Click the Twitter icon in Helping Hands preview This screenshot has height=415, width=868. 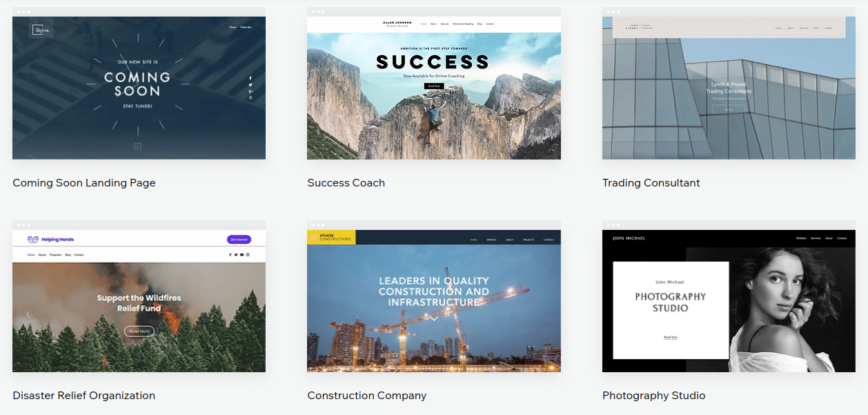[x=235, y=255]
